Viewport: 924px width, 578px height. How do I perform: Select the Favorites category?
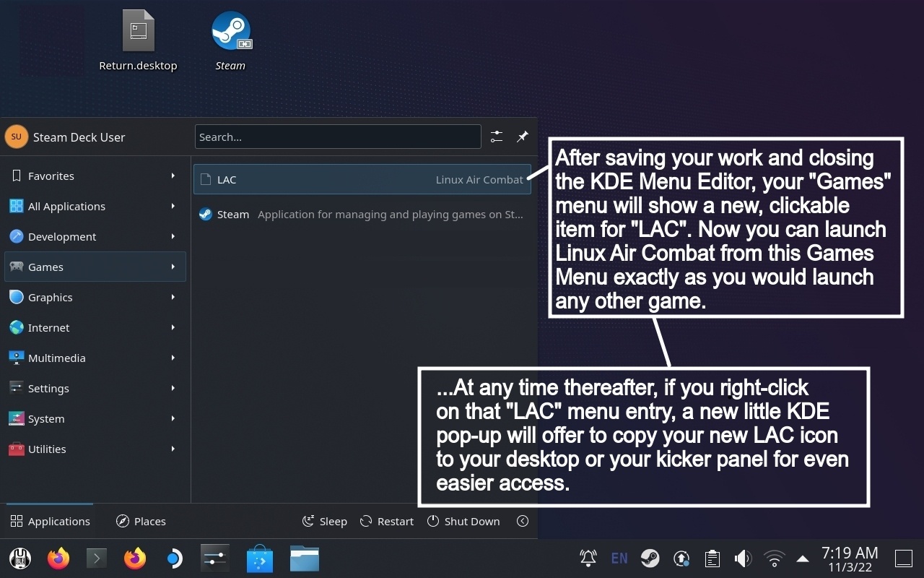click(95, 176)
